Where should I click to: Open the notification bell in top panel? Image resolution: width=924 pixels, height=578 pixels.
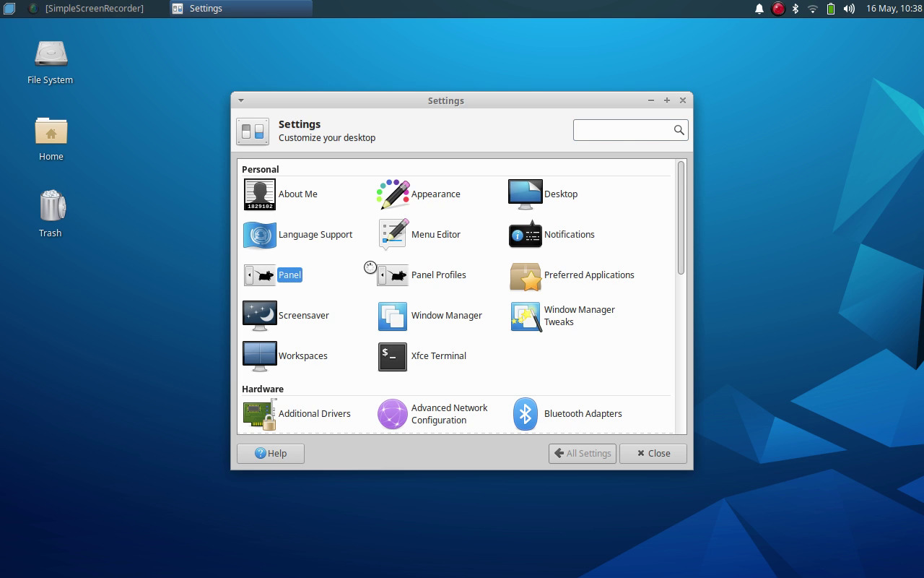point(759,9)
